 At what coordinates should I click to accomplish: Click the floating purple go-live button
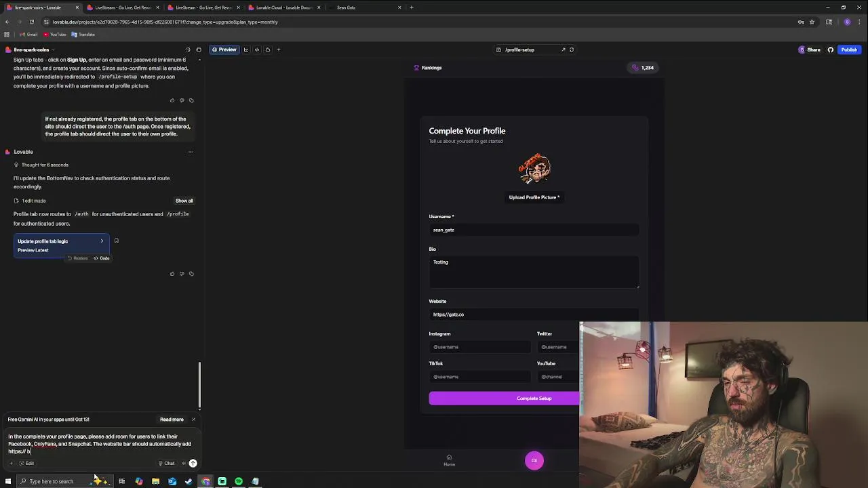point(534,461)
